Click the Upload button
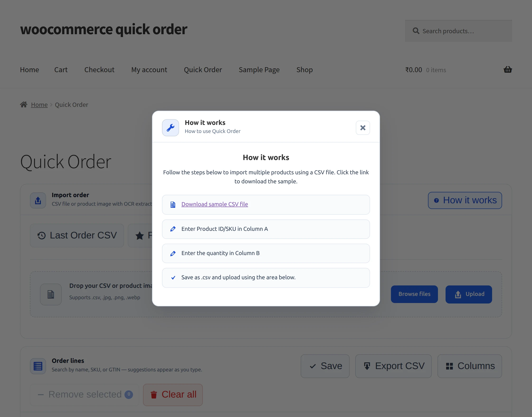Image resolution: width=532 pixels, height=417 pixels. pyautogui.click(x=469, y=294)
